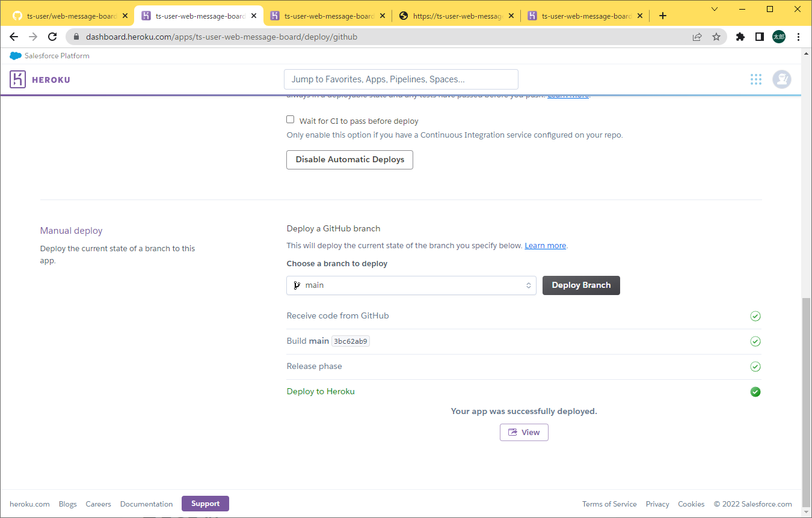Go back in browser history
This screenshot has height=518, width=812.
pos(14,37)
